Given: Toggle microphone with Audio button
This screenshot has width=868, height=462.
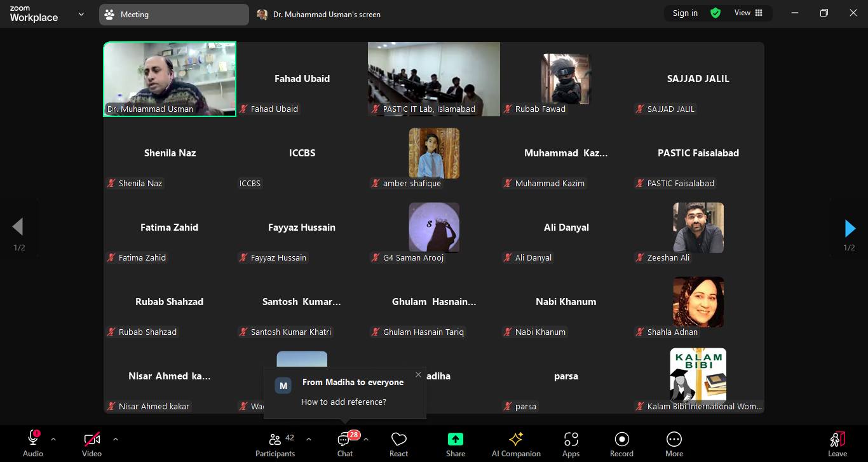Looking at the screenshot, I should point(33,440).
